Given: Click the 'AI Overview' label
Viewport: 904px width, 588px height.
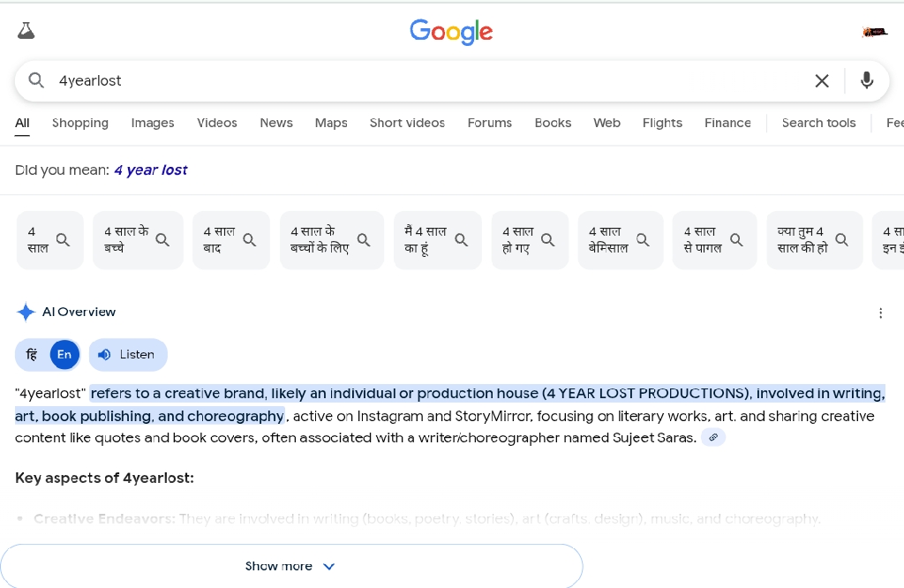Looking at the screenshot, I should click(x=79, y=312).
